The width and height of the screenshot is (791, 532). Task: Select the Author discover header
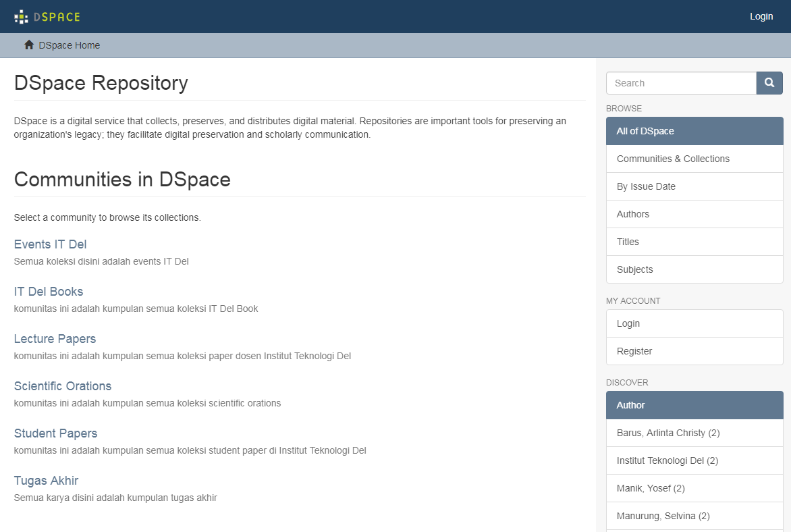[694, 405]
